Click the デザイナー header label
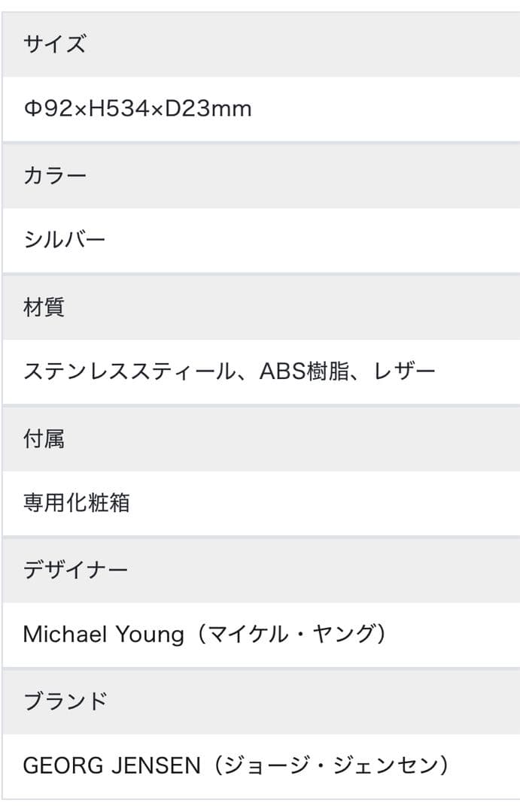520x812 pixels. point(75,570)
